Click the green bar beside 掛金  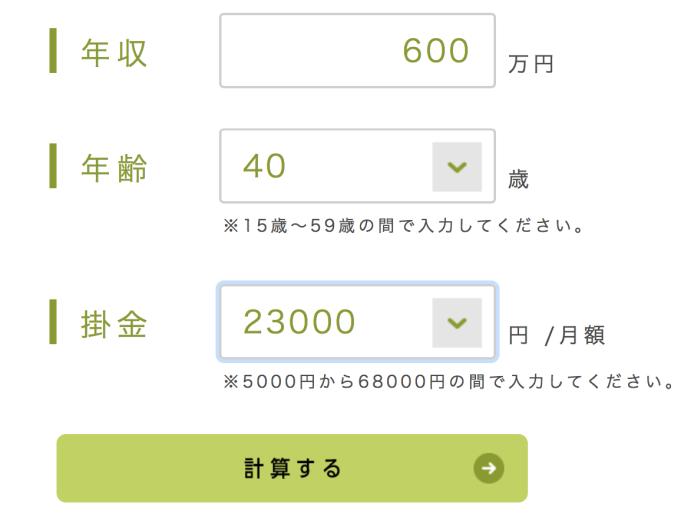(x=54, y=323)
